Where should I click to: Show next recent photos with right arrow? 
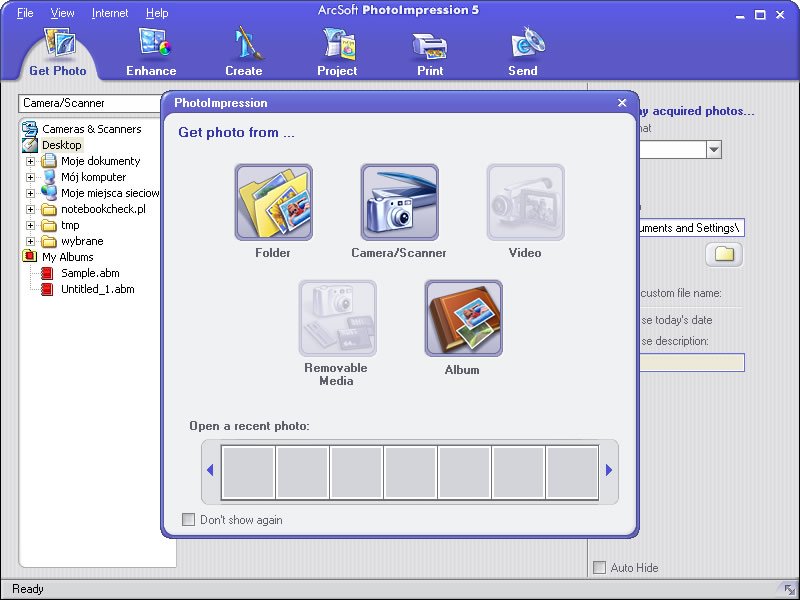coord(609,470)
